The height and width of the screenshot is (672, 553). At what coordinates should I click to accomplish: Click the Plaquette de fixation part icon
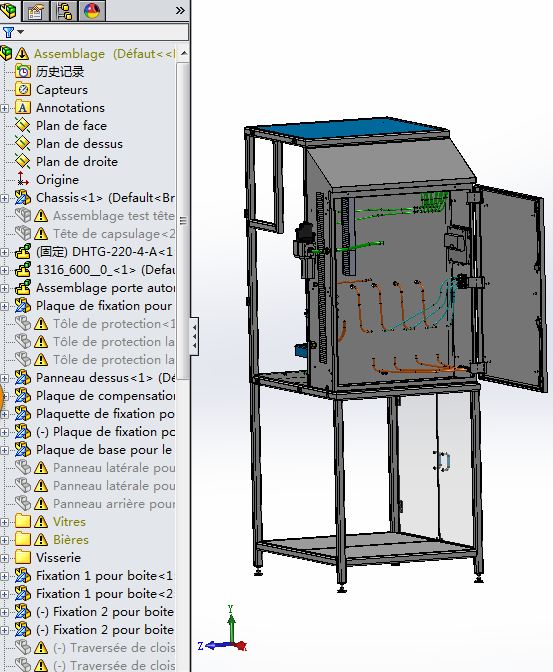click(23, 414)
